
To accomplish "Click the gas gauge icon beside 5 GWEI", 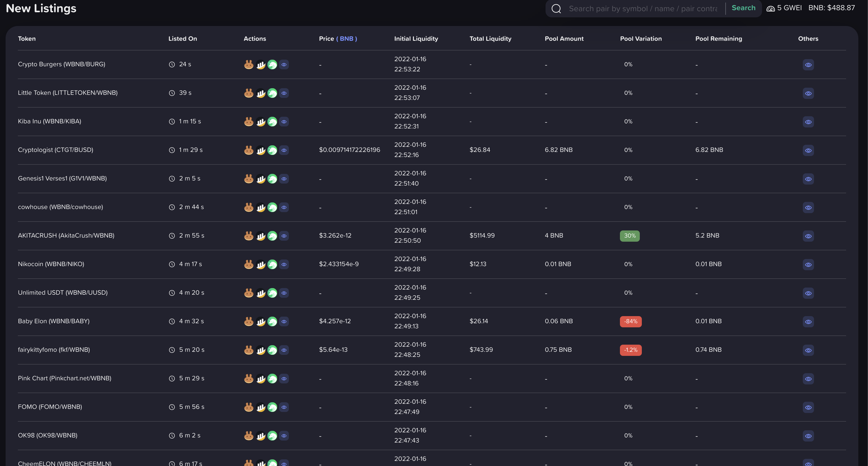I will click(x=771, y=8).
